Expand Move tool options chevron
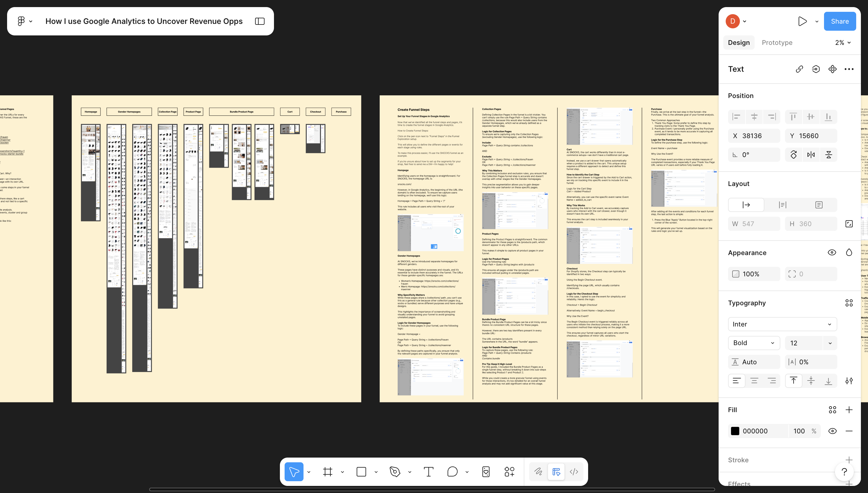This screenshot has width=868, height=493. point(309,472)
